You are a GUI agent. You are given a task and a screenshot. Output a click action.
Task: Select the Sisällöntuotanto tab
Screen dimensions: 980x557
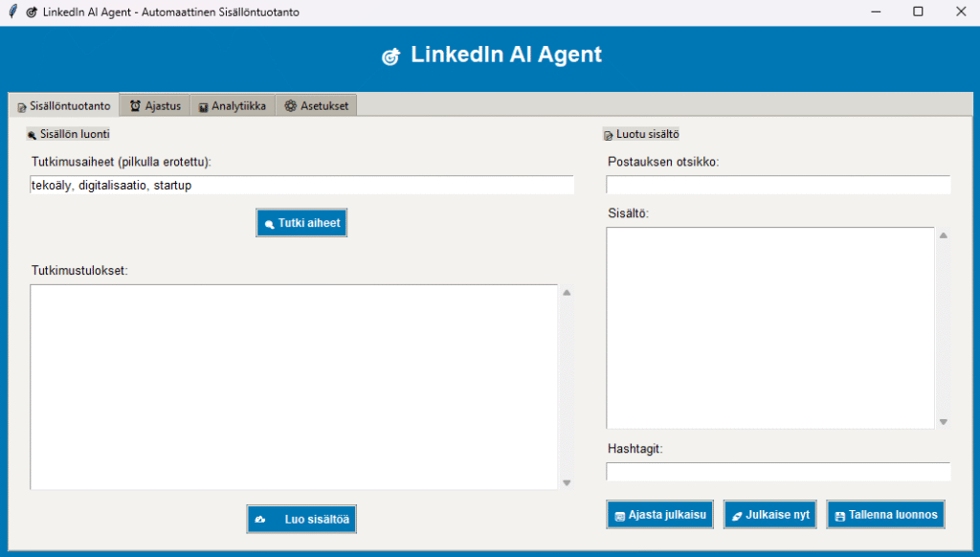coord(63,106)
